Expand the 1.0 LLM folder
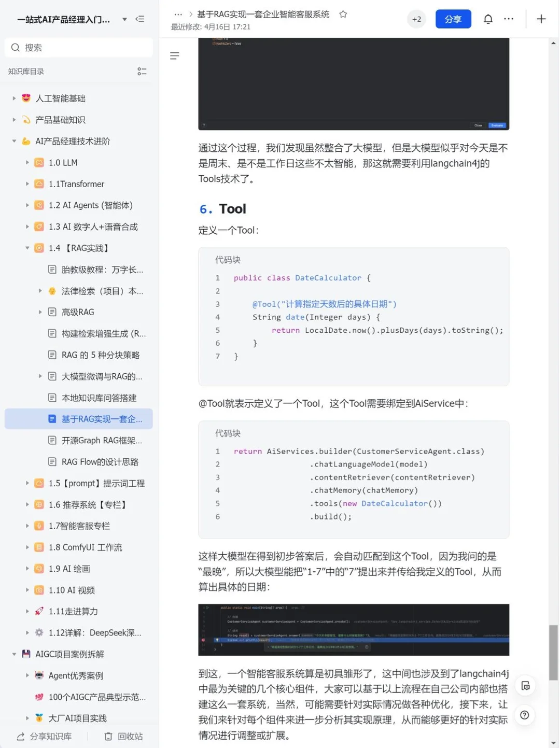Screen dimensions: 560x748 point(27,162)
